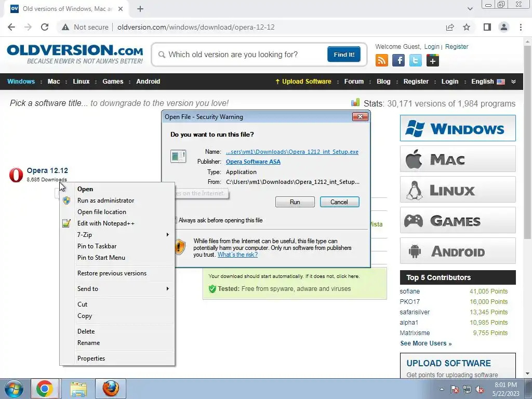Click the Linux category banner
The image size is (532, 399).
tap(458, 189)
